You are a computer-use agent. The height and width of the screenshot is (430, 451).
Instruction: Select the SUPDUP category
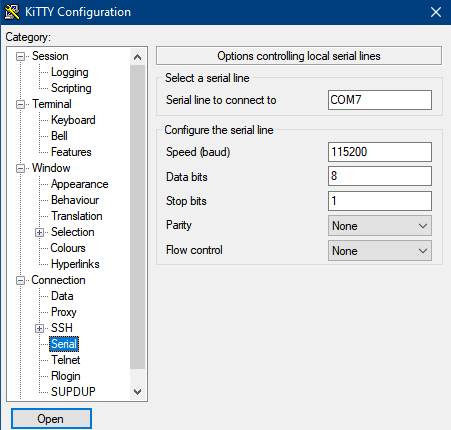point(73,392)
